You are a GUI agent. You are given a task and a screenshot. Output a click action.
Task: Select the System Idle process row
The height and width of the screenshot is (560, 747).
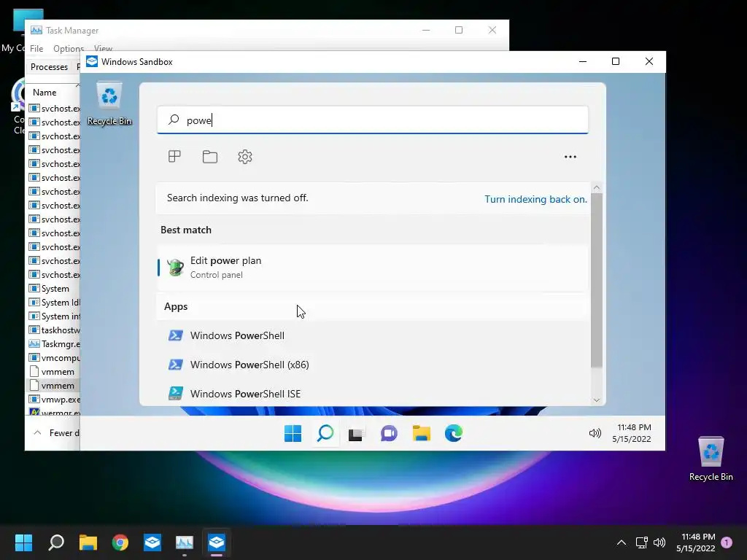tap(53, 303)
